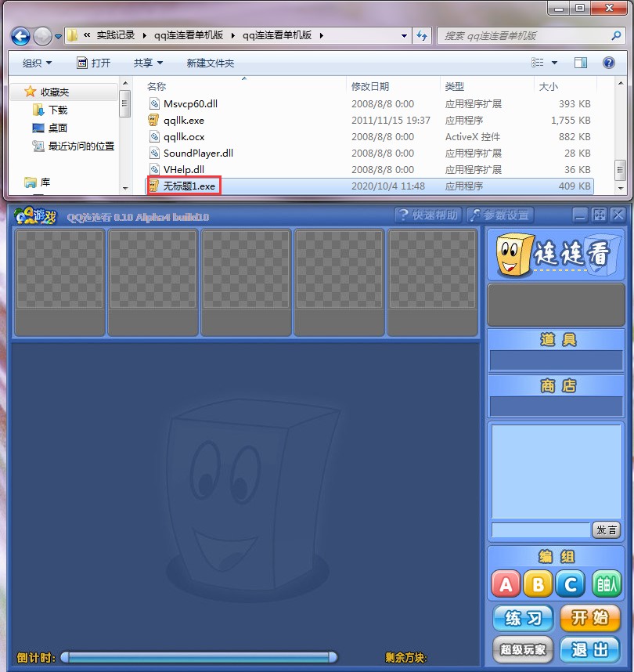The height and width of the screenshot is (672, 634).
Task: Click the change view icon
Action: 537,63
